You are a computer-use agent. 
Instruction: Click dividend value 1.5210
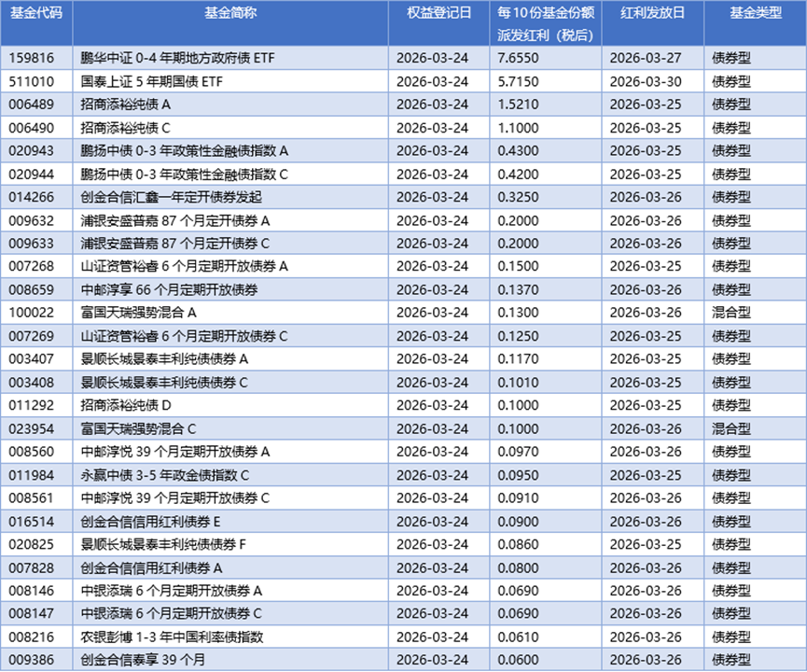pos(519,105)
